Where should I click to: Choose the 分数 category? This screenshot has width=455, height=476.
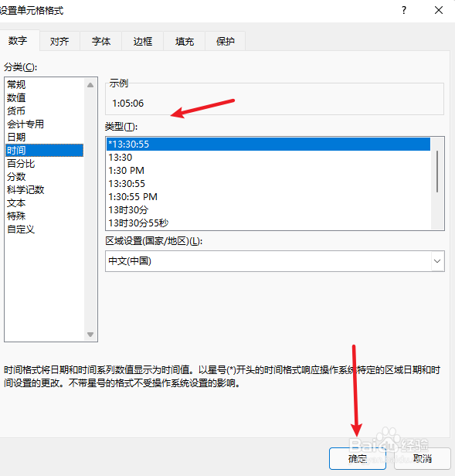tap(44, 177)
